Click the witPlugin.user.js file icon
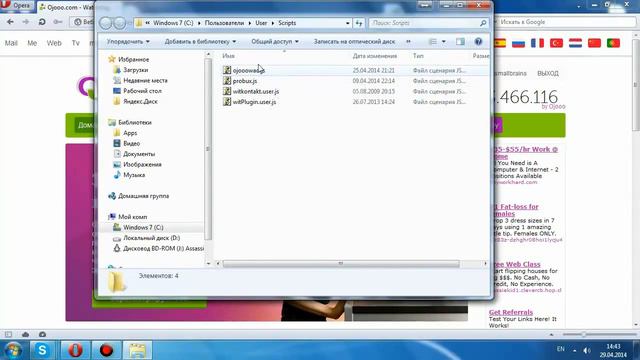 (x=227, y=102)
